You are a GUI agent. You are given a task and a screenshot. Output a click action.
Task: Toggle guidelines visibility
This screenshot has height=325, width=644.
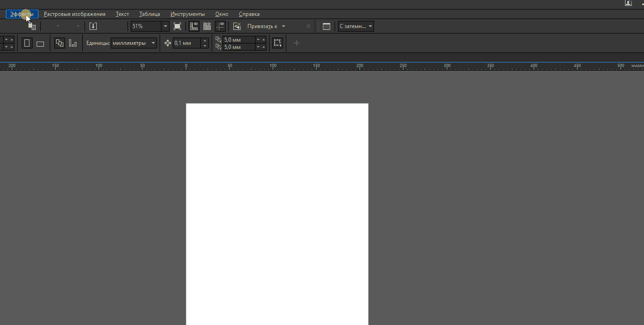coord(220,26)
